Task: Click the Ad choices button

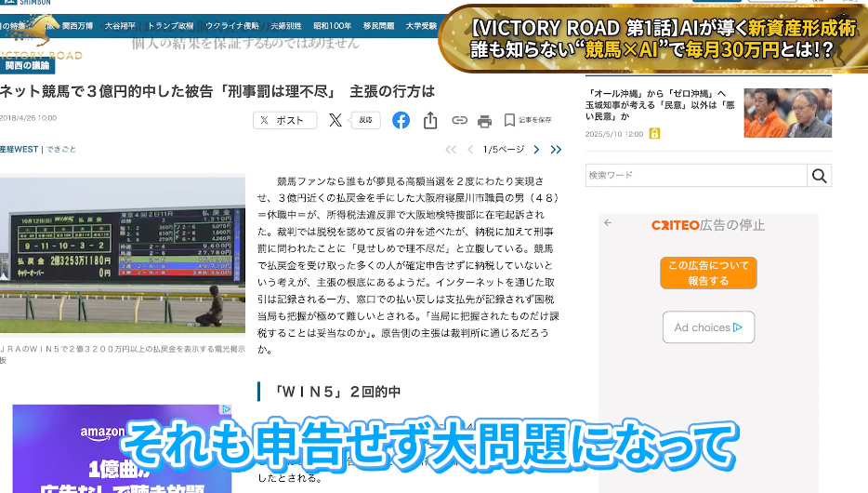Action: tap(708, 327)
